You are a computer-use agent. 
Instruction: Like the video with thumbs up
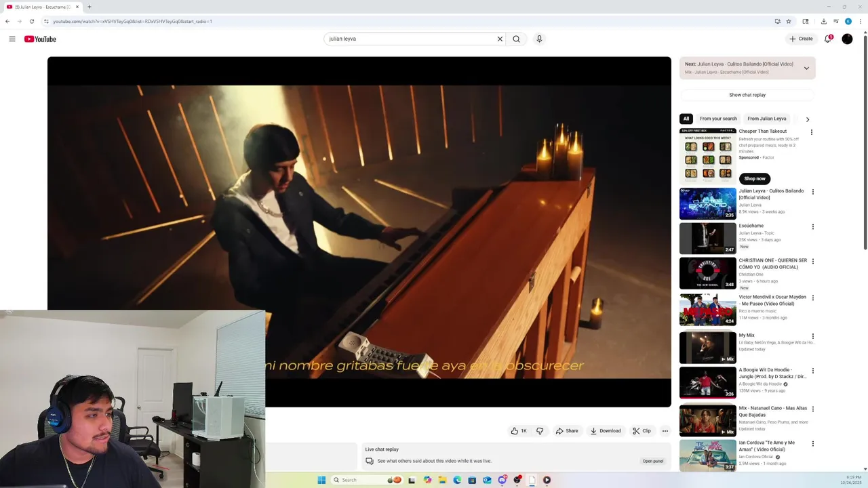click(x=519, y=431)
